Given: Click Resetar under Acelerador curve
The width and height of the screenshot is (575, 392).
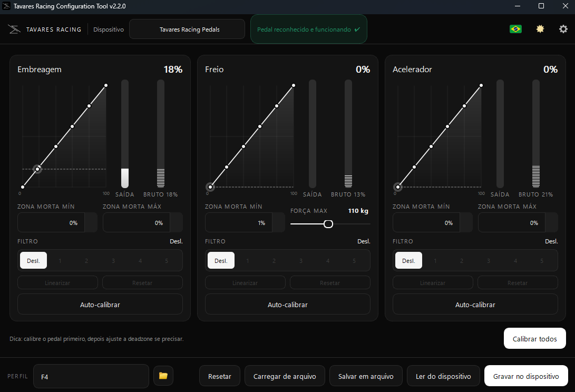Looking at the screenshot, I should 518,283.
